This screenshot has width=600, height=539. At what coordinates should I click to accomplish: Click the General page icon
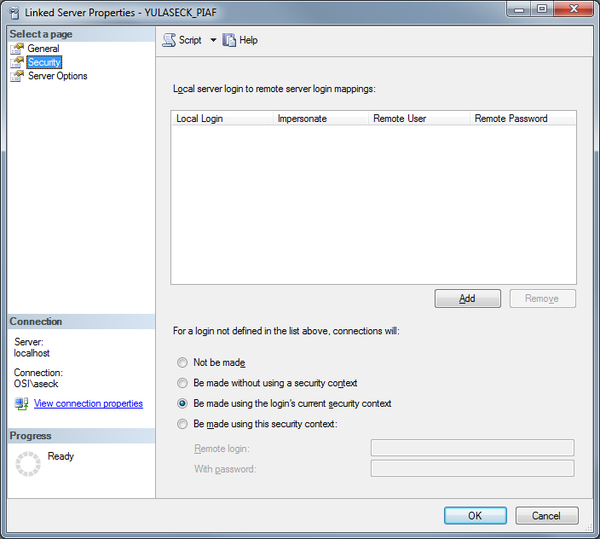(x=17, y=49)
